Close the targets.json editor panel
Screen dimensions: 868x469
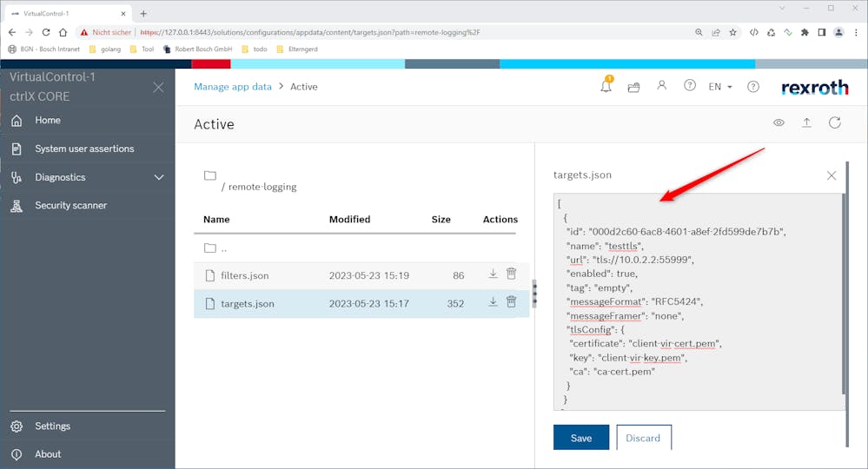coord(832,175)
